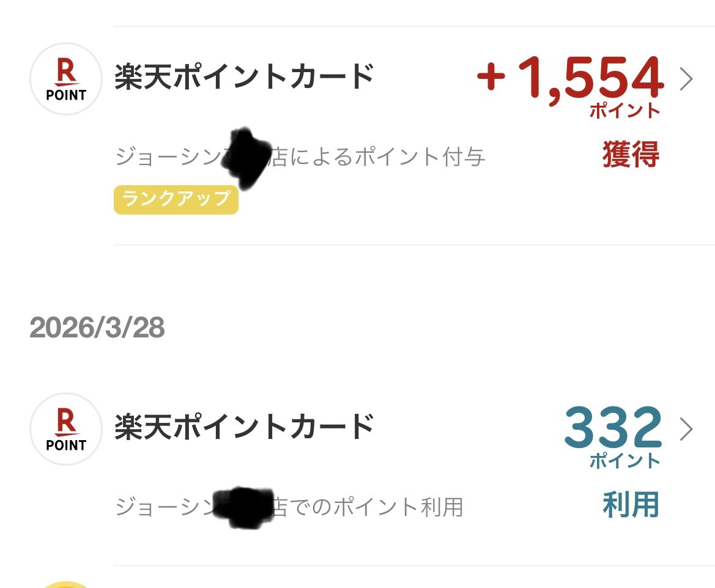Open details via the top entry chevron arrow
Image resolution: width=715 pixels, height=588 pixels.
tap(687, 79)
